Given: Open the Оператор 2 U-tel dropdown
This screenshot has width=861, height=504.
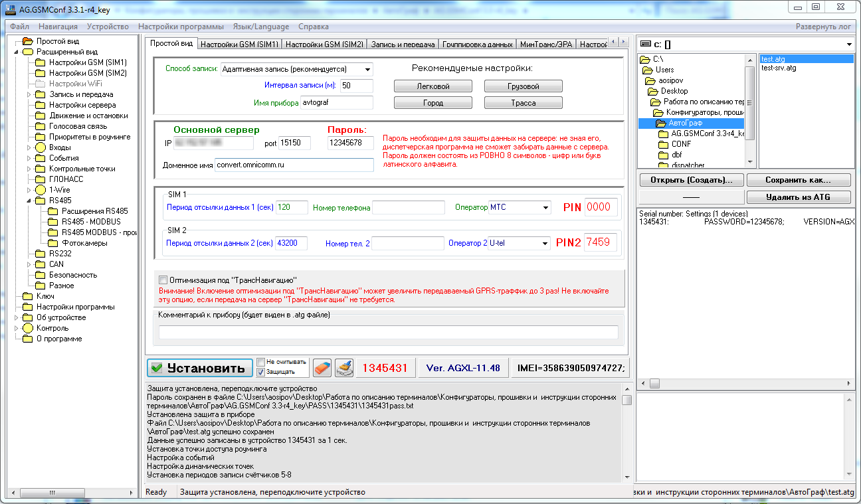Looking at the screenshot, I should (x=545, y=243).
